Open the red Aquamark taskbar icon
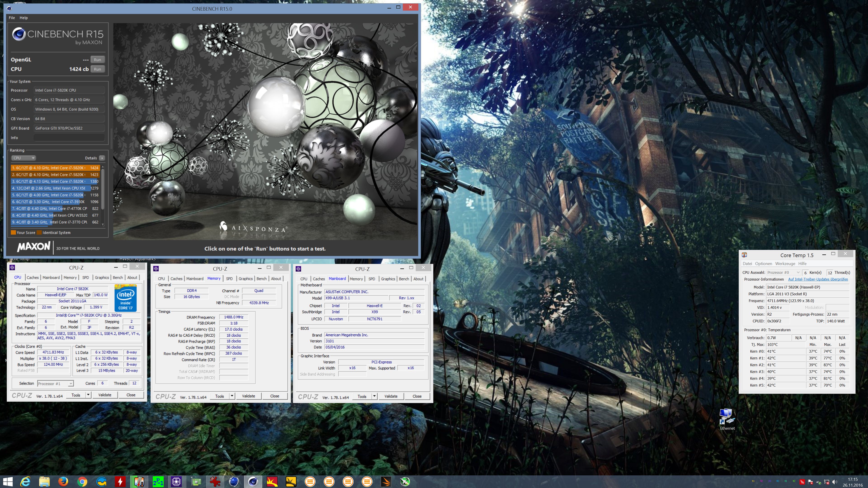 (x=272, y=482)
